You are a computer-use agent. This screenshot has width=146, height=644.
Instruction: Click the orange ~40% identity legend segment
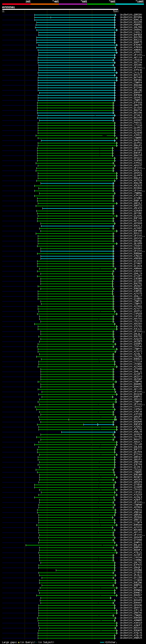[x=45, y=4]
